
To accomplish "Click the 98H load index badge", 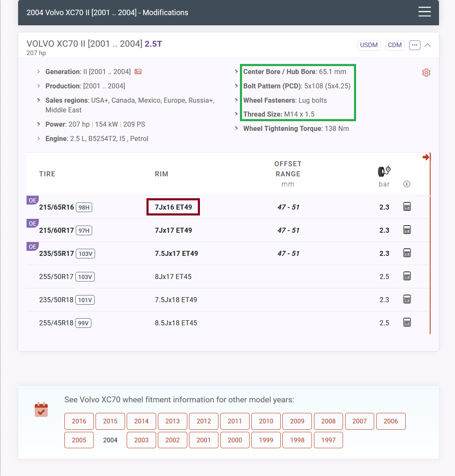I will pyautogui.click(x=84, y=207).
